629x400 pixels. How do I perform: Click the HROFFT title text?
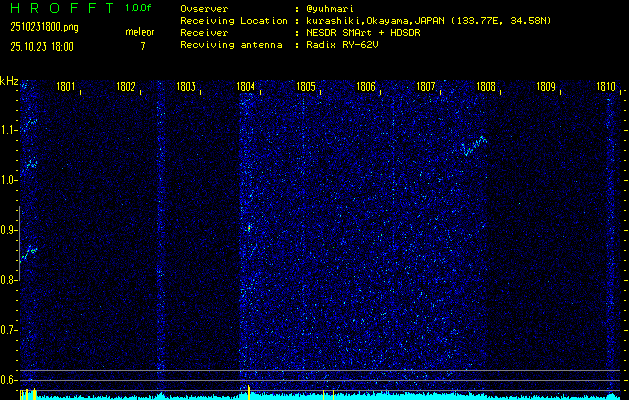62,8
